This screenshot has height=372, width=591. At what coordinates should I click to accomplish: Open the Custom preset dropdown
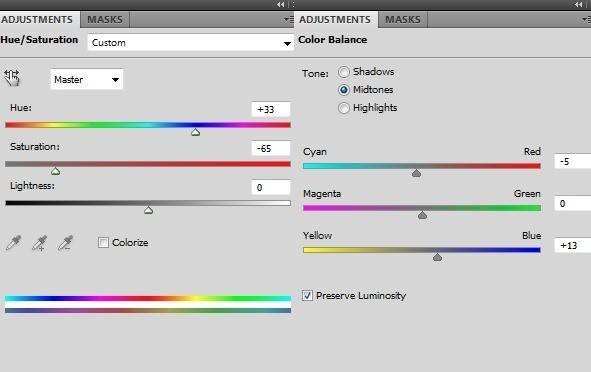click(191, 43)
